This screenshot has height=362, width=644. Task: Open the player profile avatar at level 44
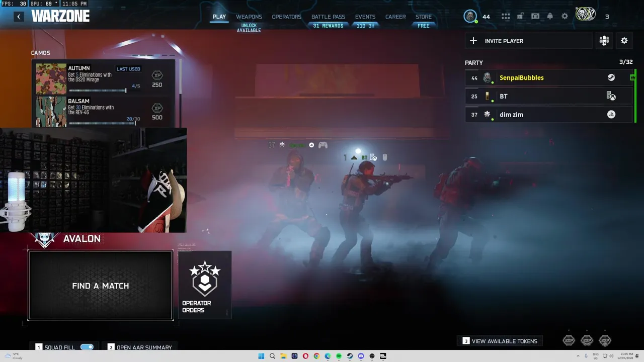470,16
